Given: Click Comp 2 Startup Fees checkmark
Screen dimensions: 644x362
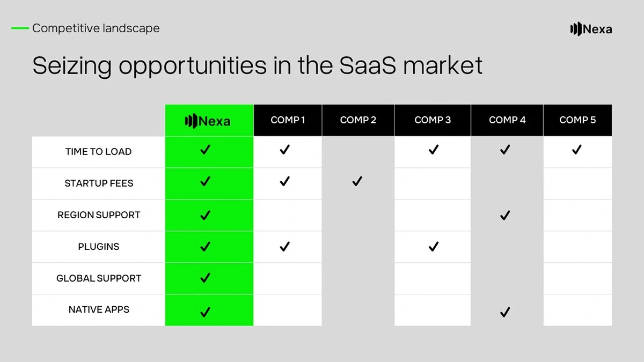Looking at the screenshot, I should pos(357,182).
